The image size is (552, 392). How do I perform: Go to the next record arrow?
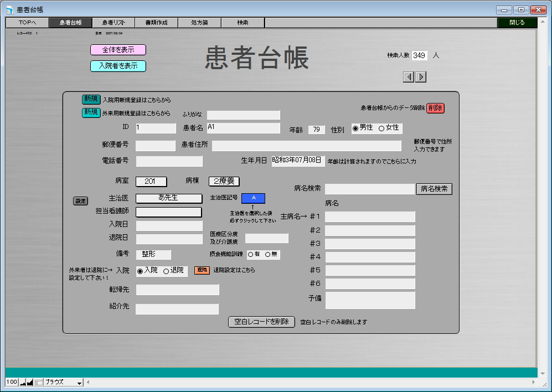click(x=421, y=77)
